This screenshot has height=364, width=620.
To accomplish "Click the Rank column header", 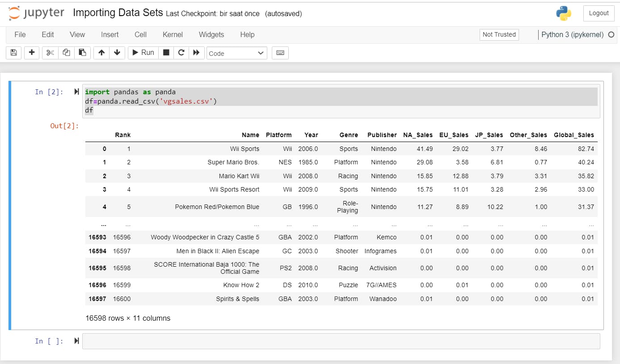I will pos(122,135).
